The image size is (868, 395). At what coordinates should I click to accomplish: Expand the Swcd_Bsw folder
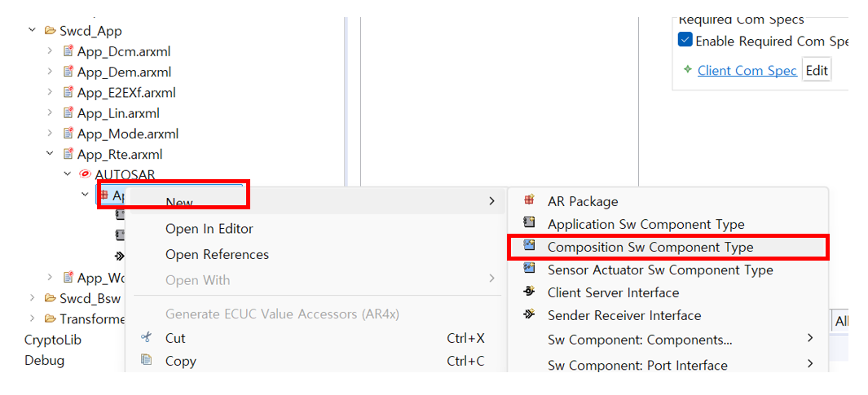[32, 297]
